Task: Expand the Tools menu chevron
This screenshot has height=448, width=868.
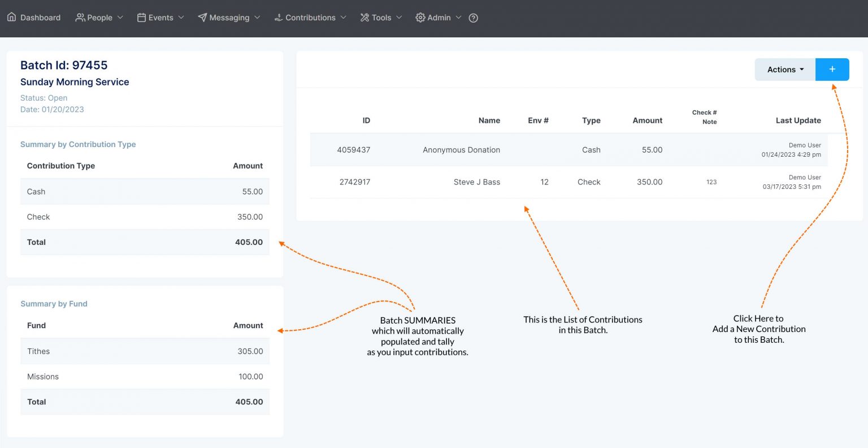Action: [399, 18]
